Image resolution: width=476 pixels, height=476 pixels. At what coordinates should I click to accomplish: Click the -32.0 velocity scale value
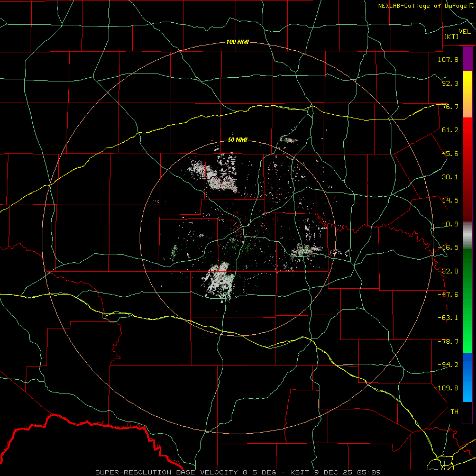[448, 271]
